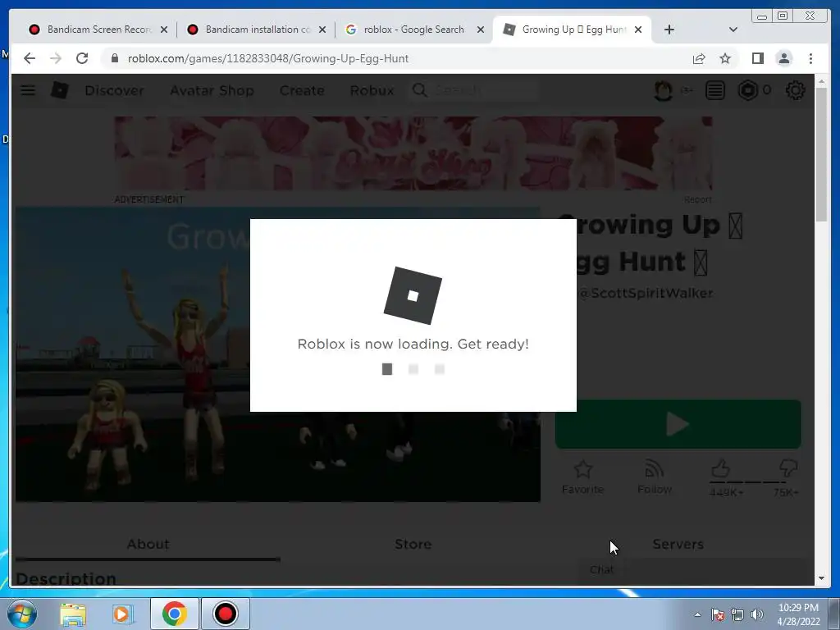Go back in Chrome browser
Image resolution: width=840 pixels, height=630 pixels.
pyautogui.click(x=30, y=58)
